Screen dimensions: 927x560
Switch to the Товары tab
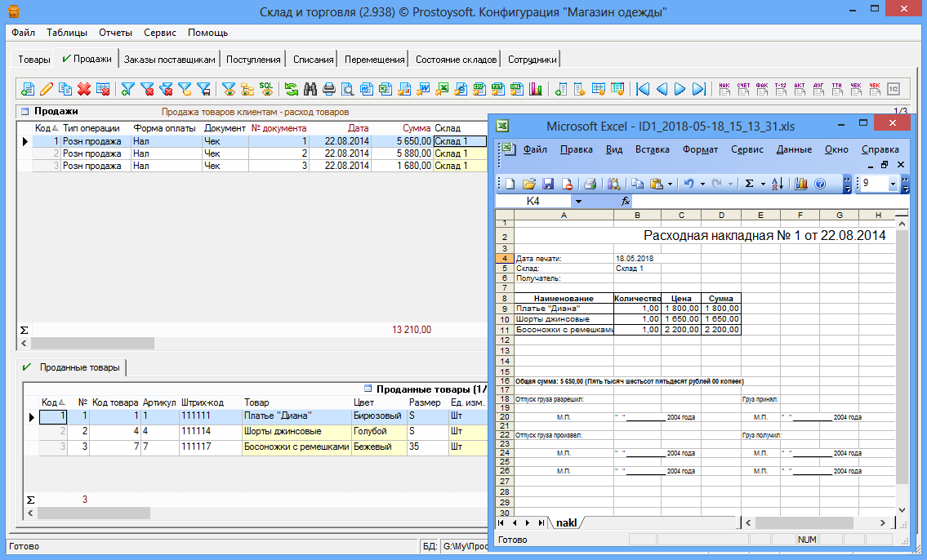tap(33, 59)
